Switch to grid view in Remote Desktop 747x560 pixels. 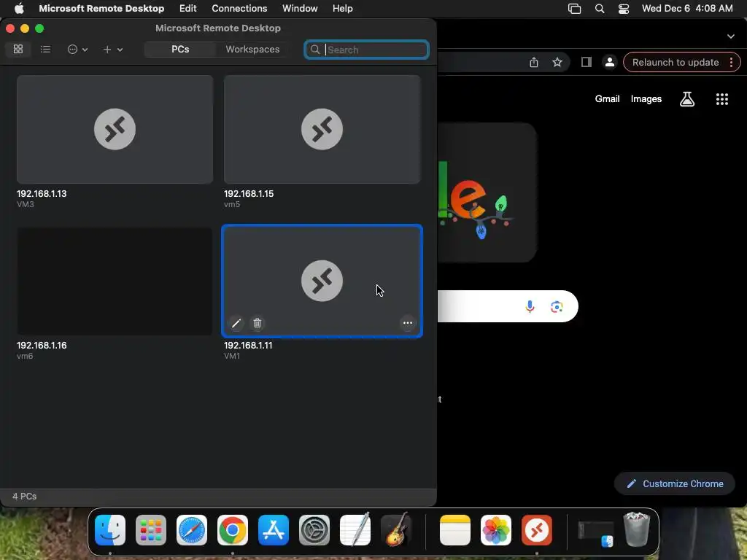pyautogui.click(x=18, y=49)
